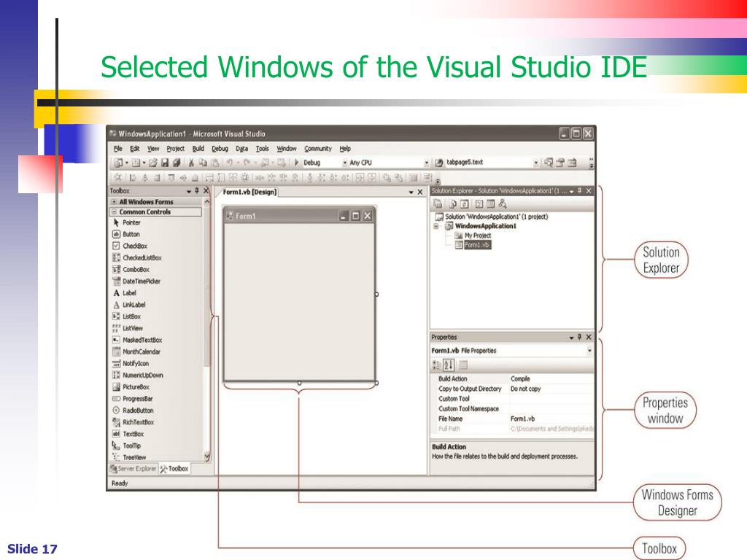Select the RadioButton control
The image size is (747, 560).
click(133, 411)
